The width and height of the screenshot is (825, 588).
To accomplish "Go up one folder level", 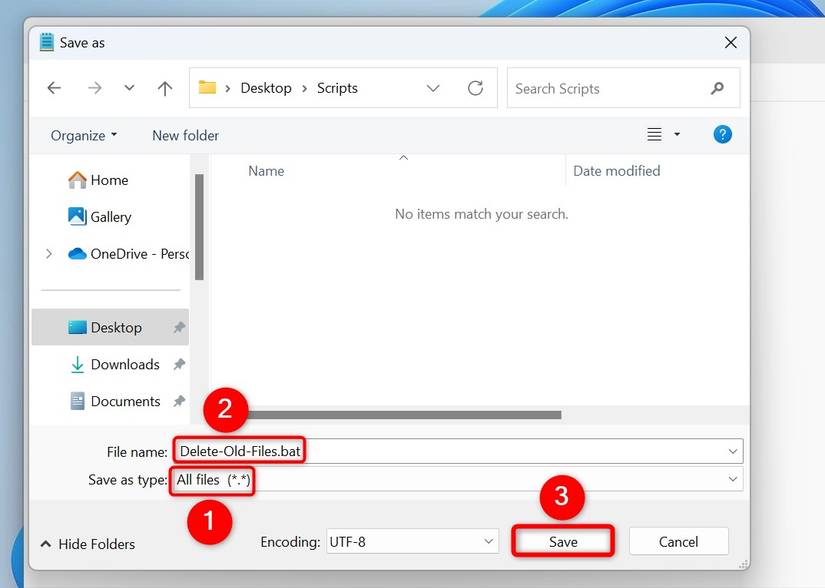I will click(x=164, y=88).
